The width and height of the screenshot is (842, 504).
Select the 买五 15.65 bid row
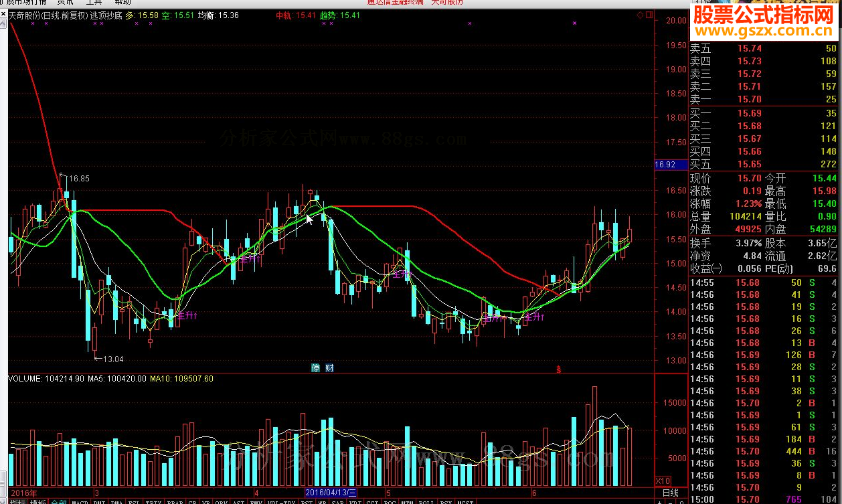(x=764, y=164)
